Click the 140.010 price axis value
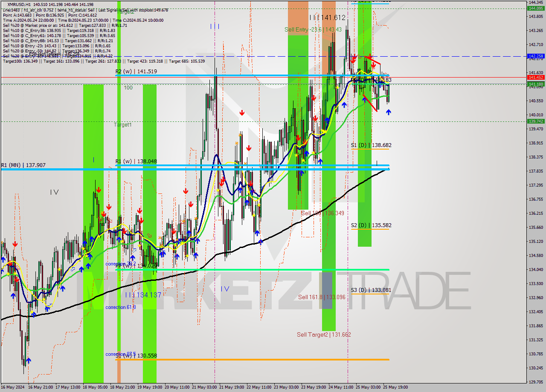This screenshot has width=546, height=392. 536,115
